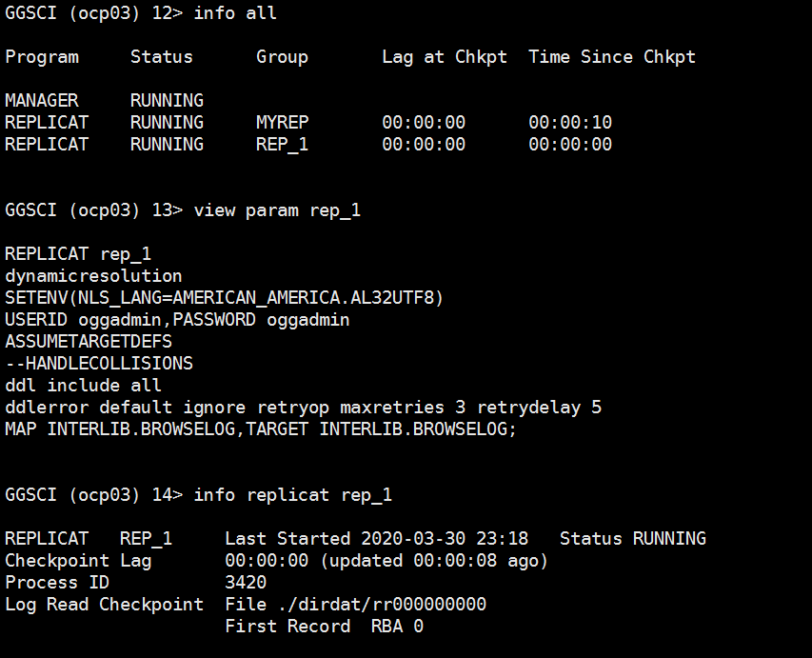Screen dimensions: 812x658
Task: Click the MAP INTERLIB.BROWSELOG line
Action: click(x=260, y=429)
